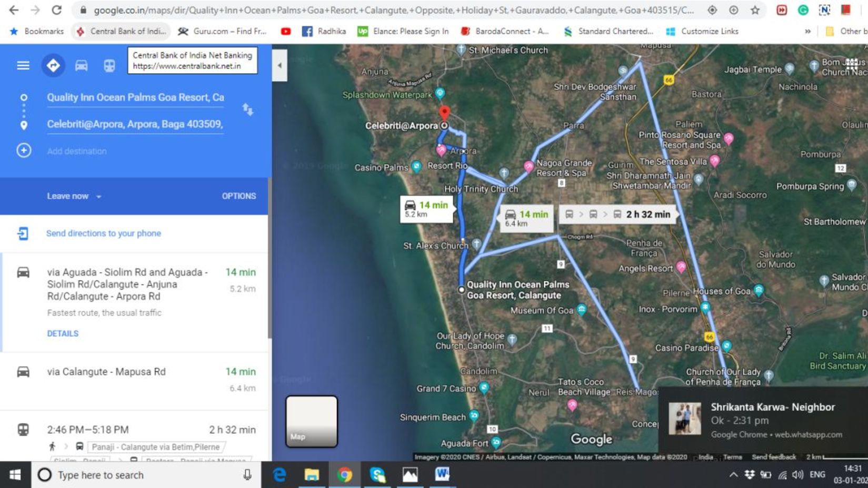The image size is (868, 488).
Task: Click Casino Paradise map marker
Action: [x=726, y=346]
